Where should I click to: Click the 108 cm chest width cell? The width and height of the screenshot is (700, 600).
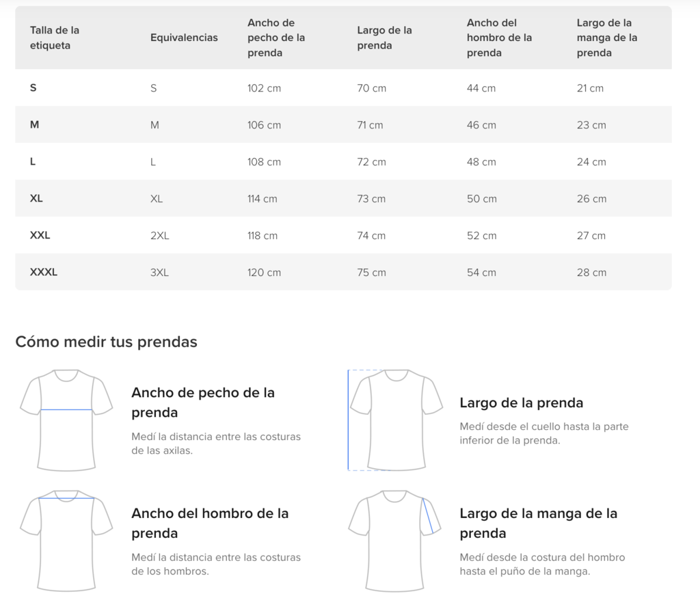click(x=264, y=161)
